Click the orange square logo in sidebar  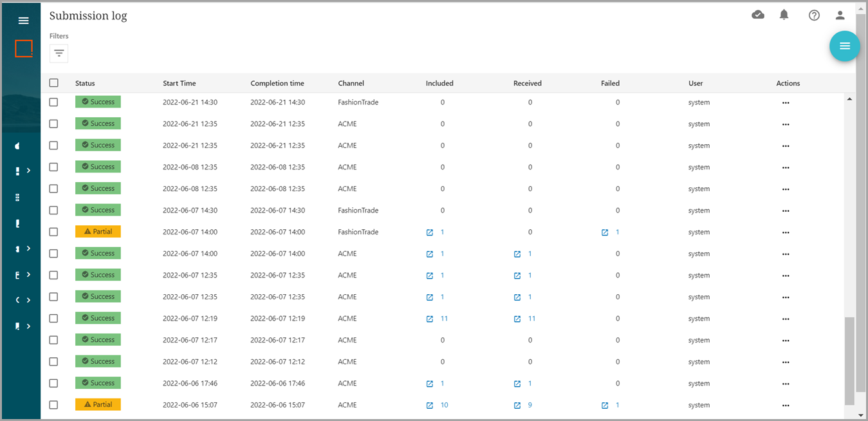pyautogui.click(x=24, y=48)
